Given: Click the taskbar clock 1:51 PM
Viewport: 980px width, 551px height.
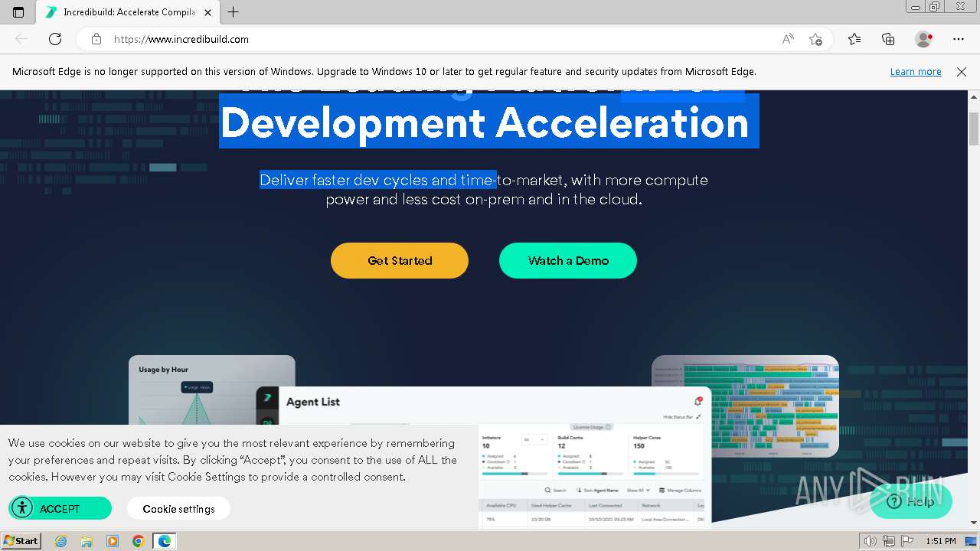Looking at the screenshot, I should pyautogui.click(x=941, y=541).
